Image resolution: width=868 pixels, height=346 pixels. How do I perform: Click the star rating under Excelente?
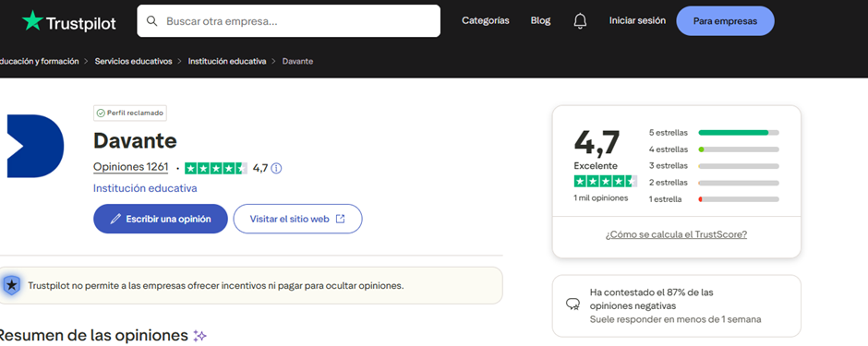(605, 181)
